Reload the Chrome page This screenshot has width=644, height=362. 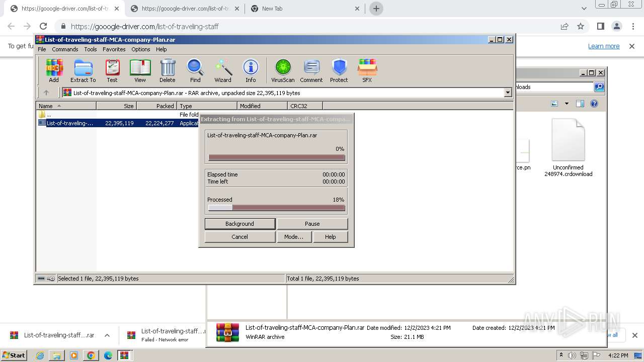coord(43,26)
